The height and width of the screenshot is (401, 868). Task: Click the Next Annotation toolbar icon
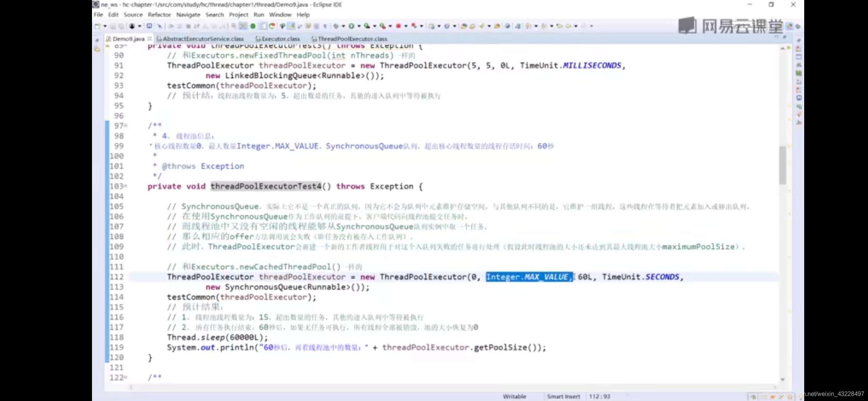(527, 26)
